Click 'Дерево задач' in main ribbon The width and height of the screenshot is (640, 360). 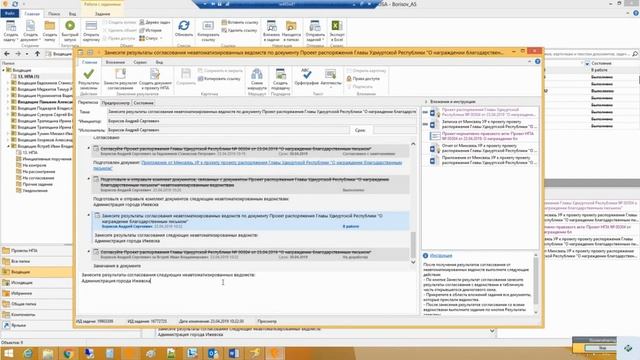pyautogui.click(x=155, y=22)
